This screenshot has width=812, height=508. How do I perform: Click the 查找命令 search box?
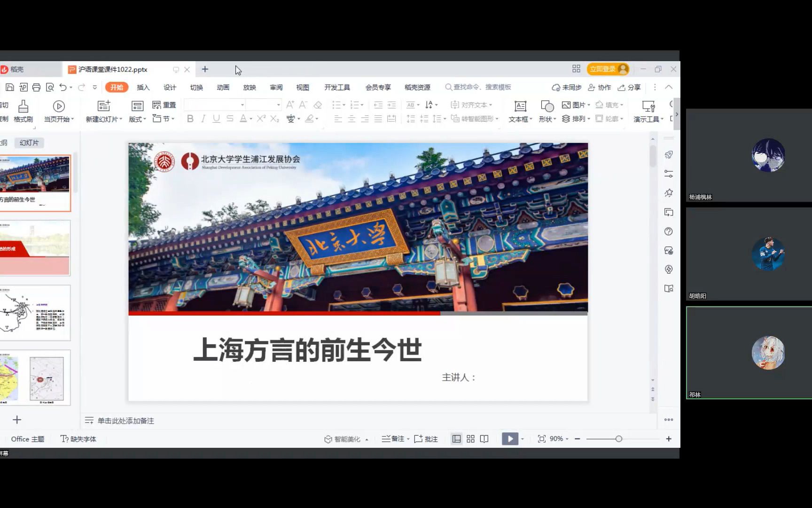(x=478, y=87)
